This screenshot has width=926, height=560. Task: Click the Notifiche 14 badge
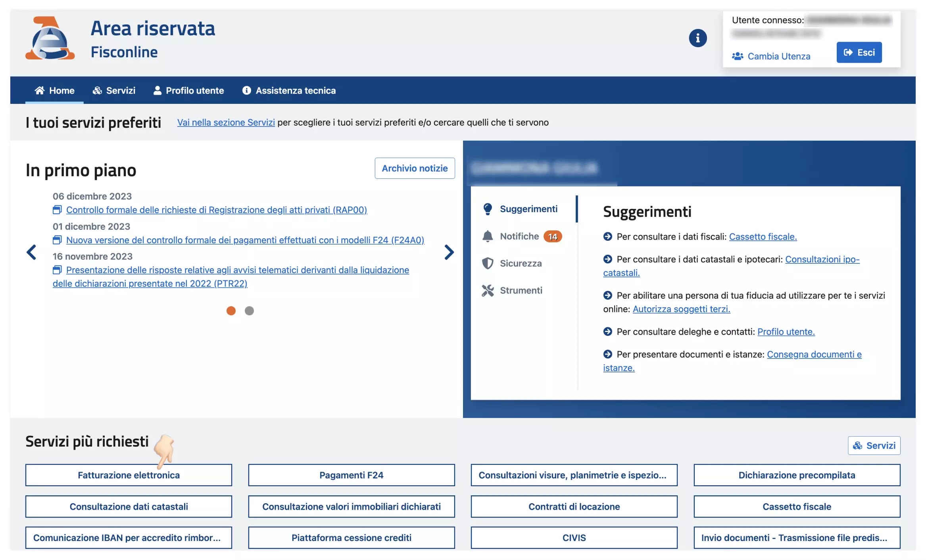[x=553, y=236]
